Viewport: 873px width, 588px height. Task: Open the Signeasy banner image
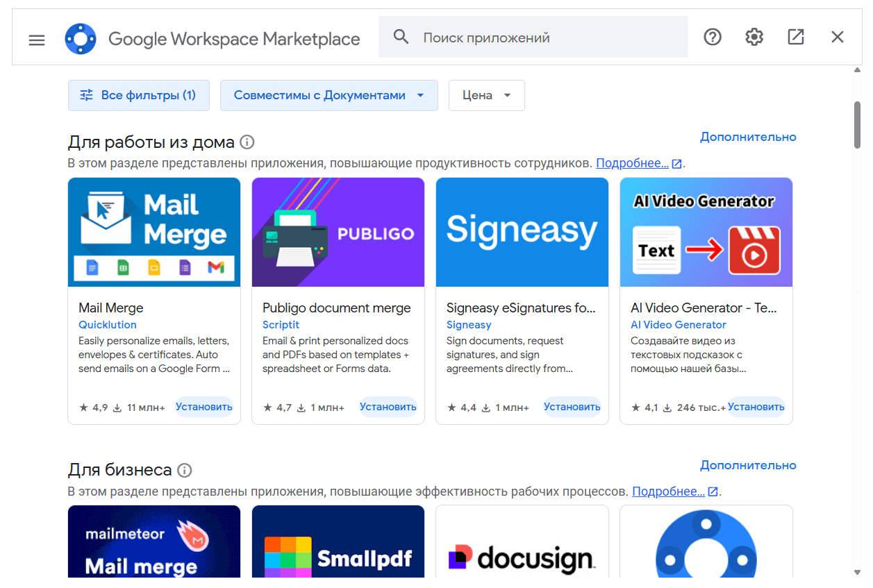[x=522, y=232]
